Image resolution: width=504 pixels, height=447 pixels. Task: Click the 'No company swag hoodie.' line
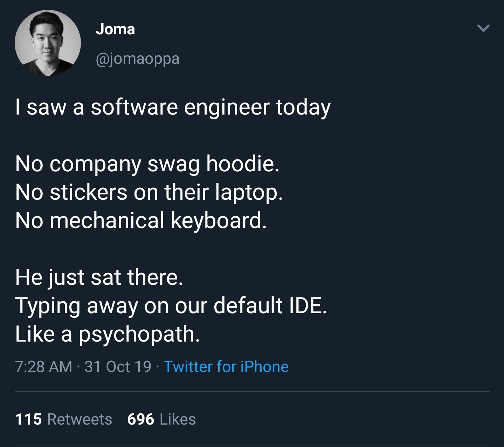coord(147,164)
